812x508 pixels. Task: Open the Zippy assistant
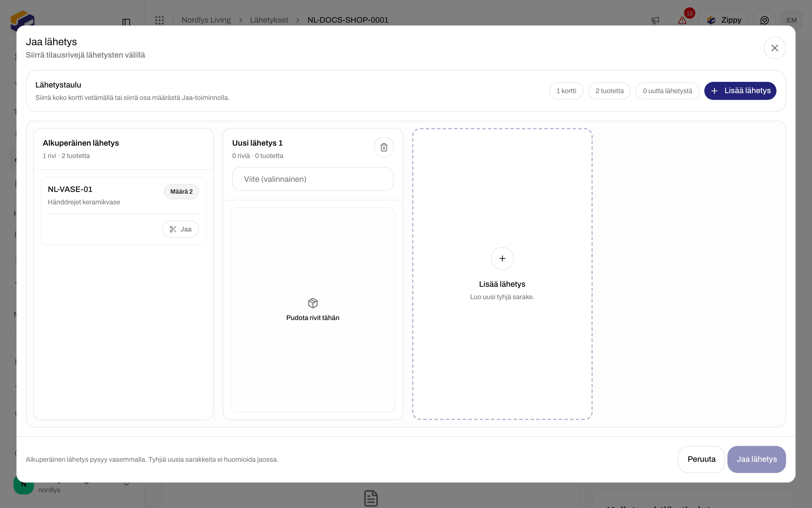point(724,20)
